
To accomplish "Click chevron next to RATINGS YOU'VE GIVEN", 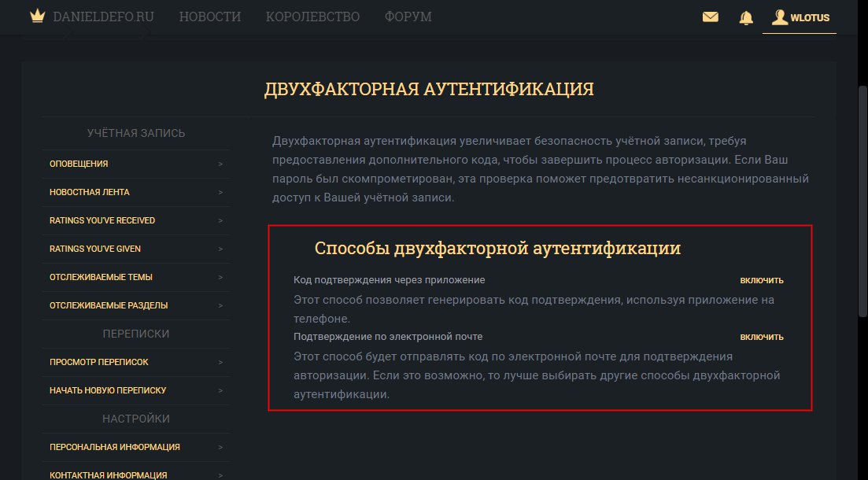I will pyautogui.click(x=220, y=249).
